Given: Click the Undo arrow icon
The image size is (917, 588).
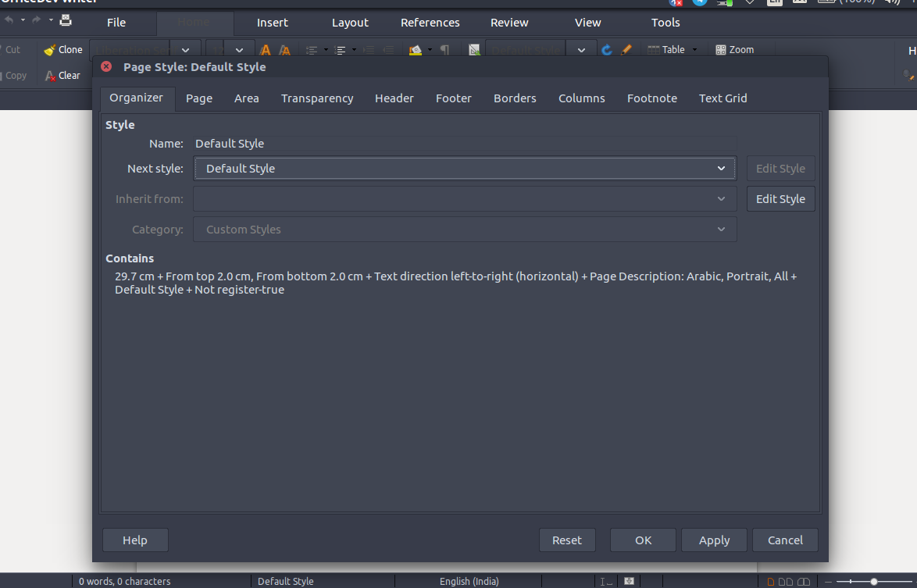Looking at the screenshot, I should pyautogui.click(x=9, y=20).
